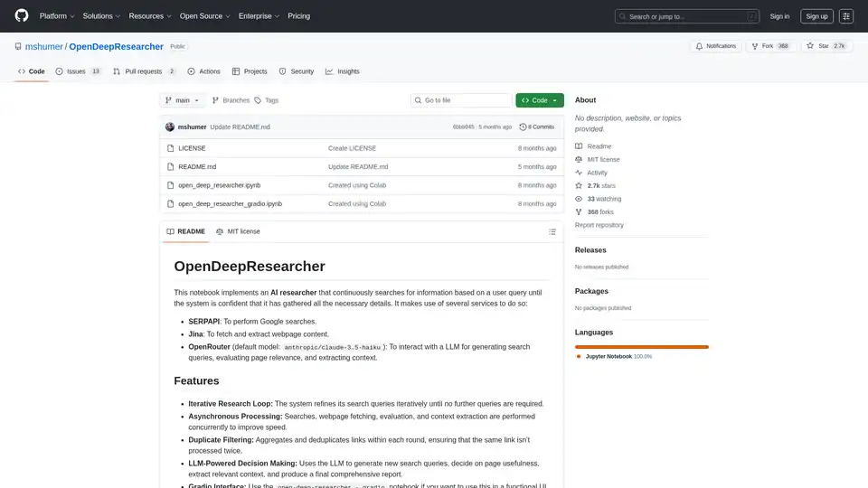Click the Languages color bar
Image resolution: width=868 pixels, height=488 pixels.
[642, 347]
